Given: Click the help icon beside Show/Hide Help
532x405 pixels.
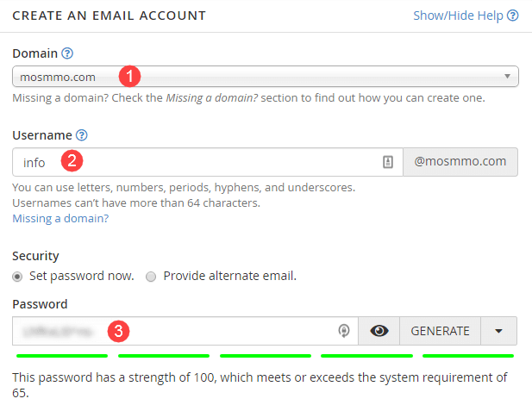Looking at the screenshot, I should pyautogui.click(x=513, y=16).
